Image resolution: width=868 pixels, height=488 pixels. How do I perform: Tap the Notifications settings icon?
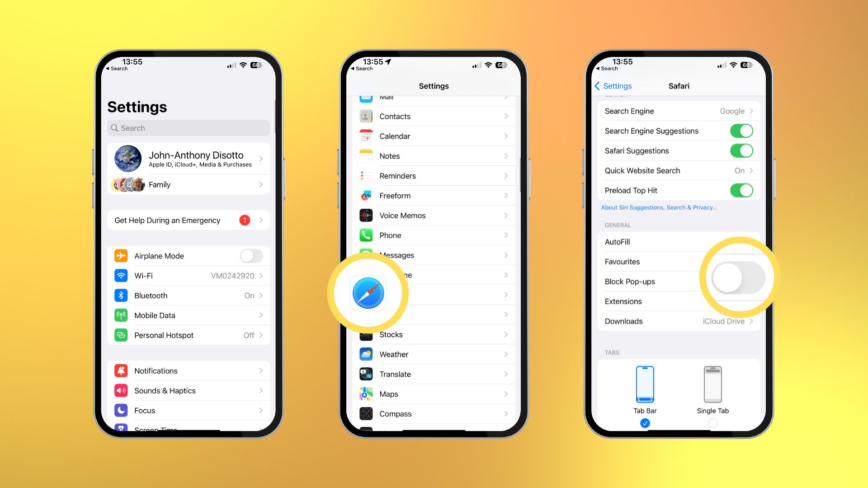[x=122, y=371]
